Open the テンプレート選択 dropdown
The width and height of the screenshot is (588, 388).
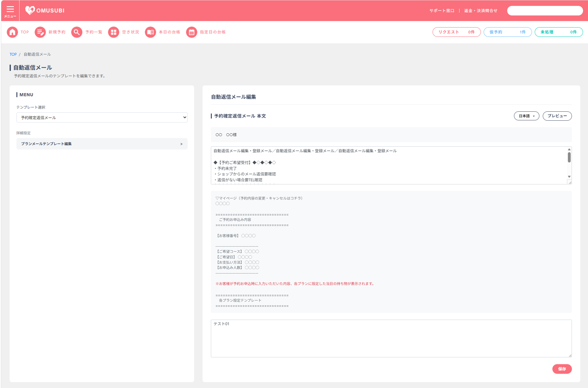point(102,118)
